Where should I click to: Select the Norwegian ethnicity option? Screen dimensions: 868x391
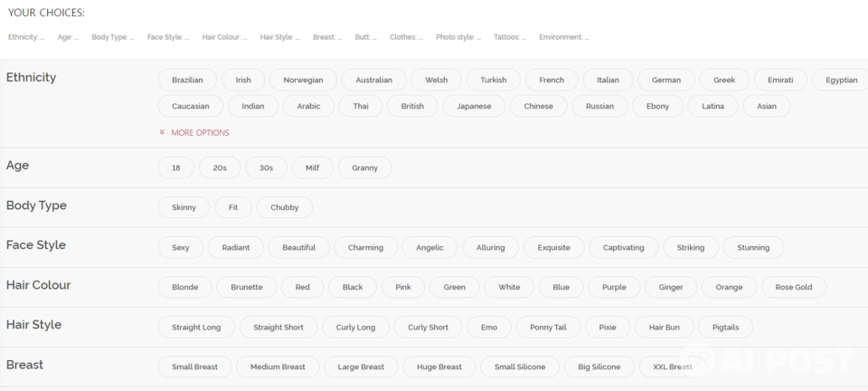[x=303, y=80]
